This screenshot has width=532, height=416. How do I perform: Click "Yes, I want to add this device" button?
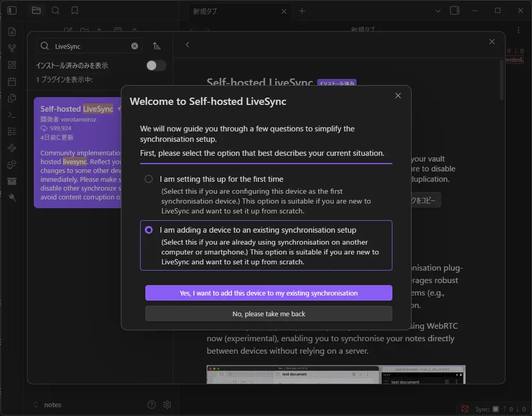tap(269, 293)
